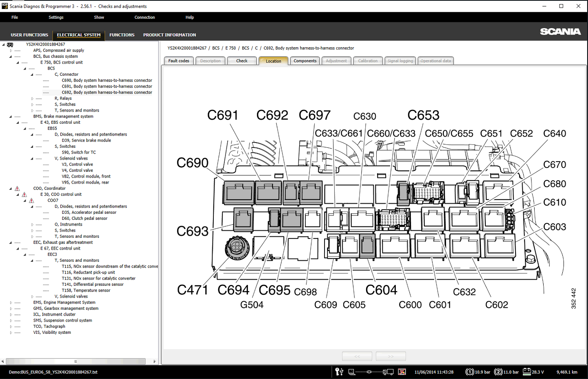The image size is (588, 379).
Task: Click the SCANIA logo at top right
Action: (x=561, y=31)
